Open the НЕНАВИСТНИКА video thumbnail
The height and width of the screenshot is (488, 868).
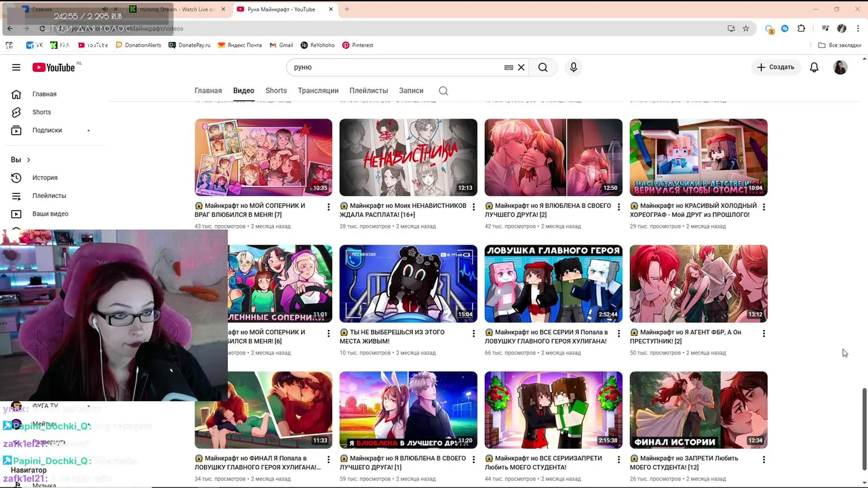pyautogui.click(x=408, y=157)
